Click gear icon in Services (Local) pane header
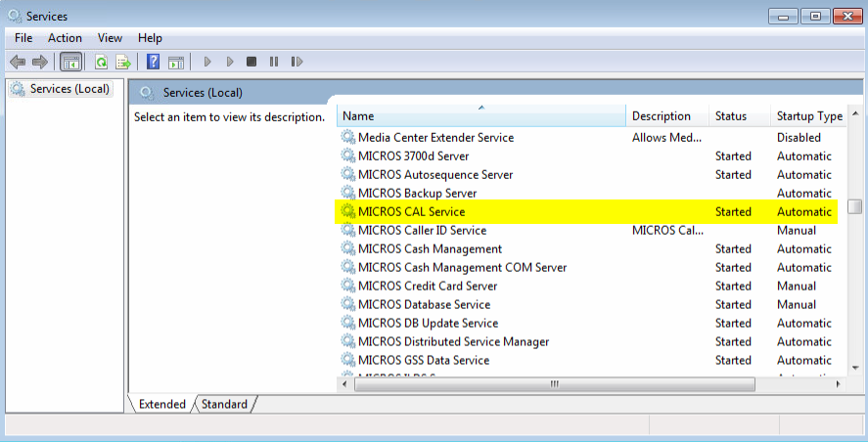This screenshot has width=868, height=442. 147,93
